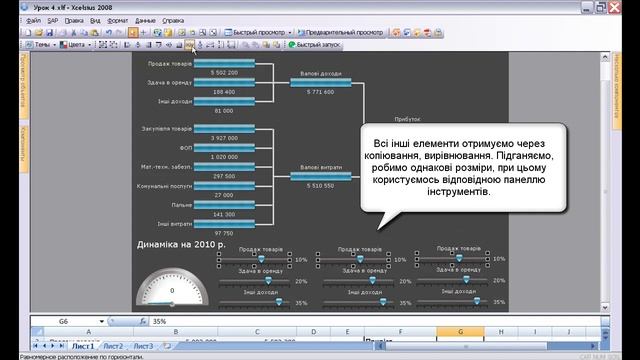Select column header F

click(400, 332)
